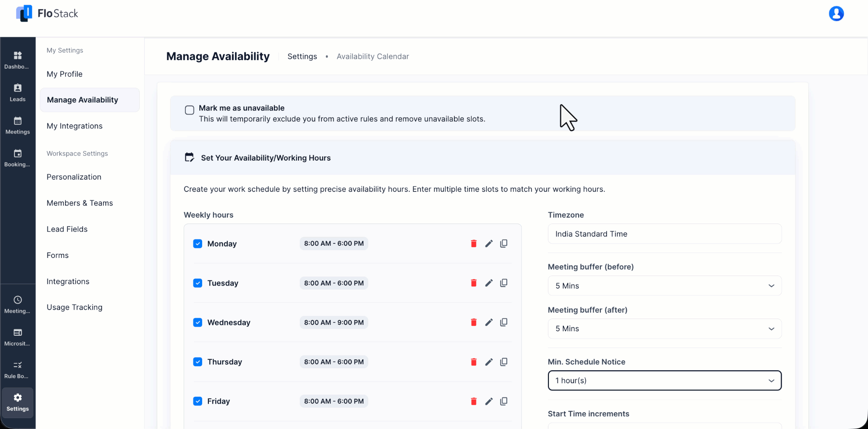868x429 pixels.
Task: Go to Meetings in the sidebar
Action: (18, 125)
